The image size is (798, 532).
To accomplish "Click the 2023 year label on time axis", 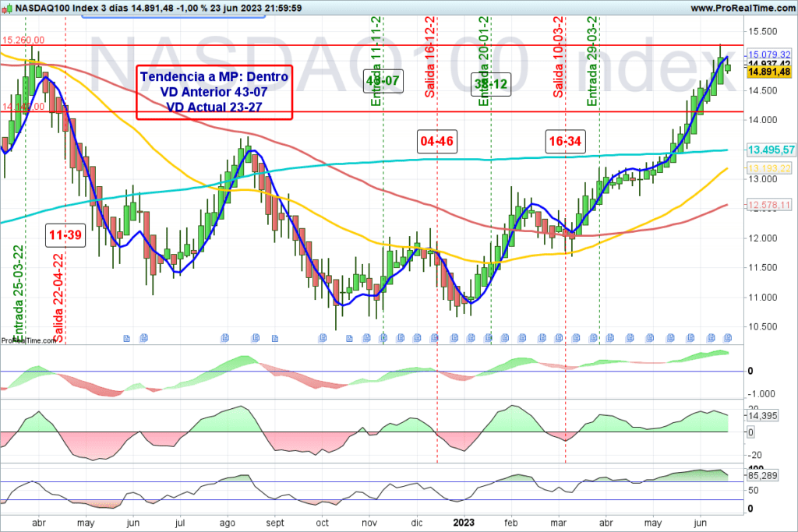I will pos(464,523).
